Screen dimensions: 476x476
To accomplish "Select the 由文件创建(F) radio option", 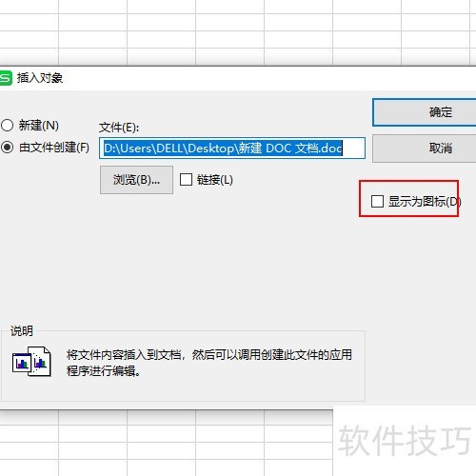I will point(7,148).
